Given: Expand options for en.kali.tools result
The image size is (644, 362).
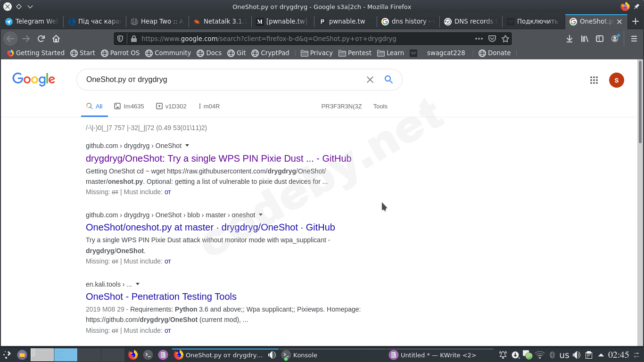Looking at the screenshot, I should pos(138,284).
